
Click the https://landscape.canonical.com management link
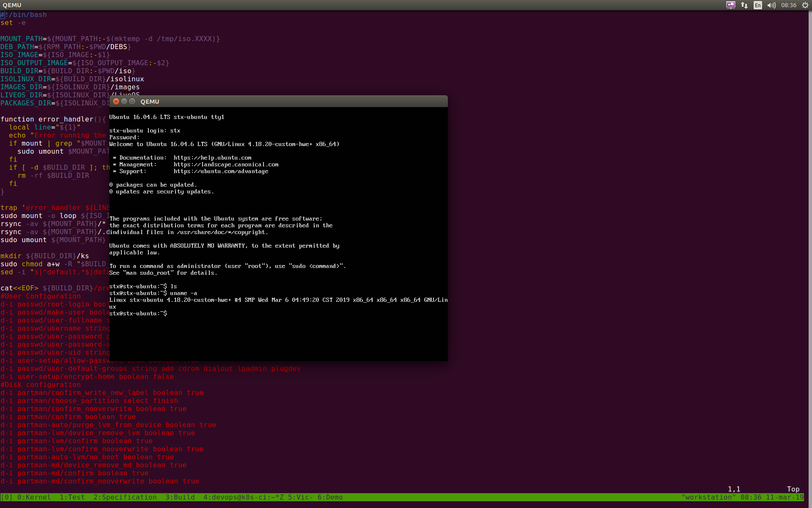point(226,164)
